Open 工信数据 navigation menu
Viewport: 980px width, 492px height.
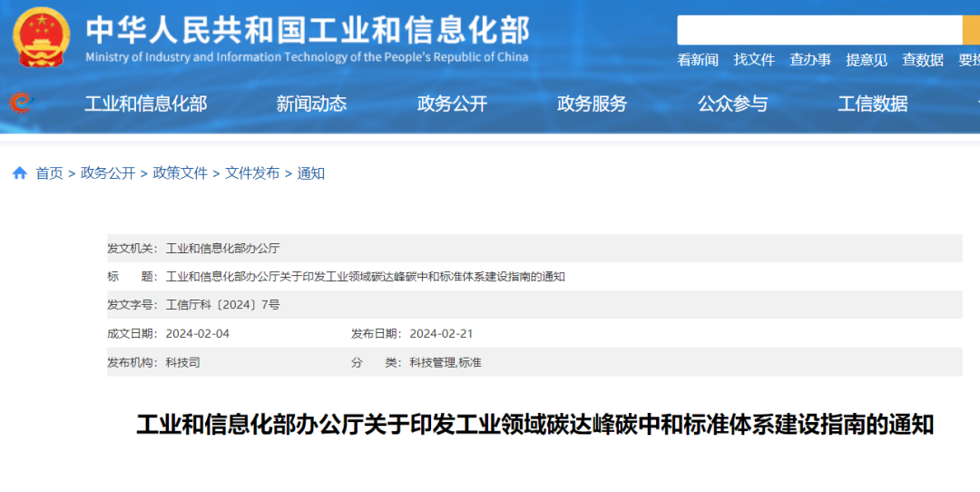point(873,103)
